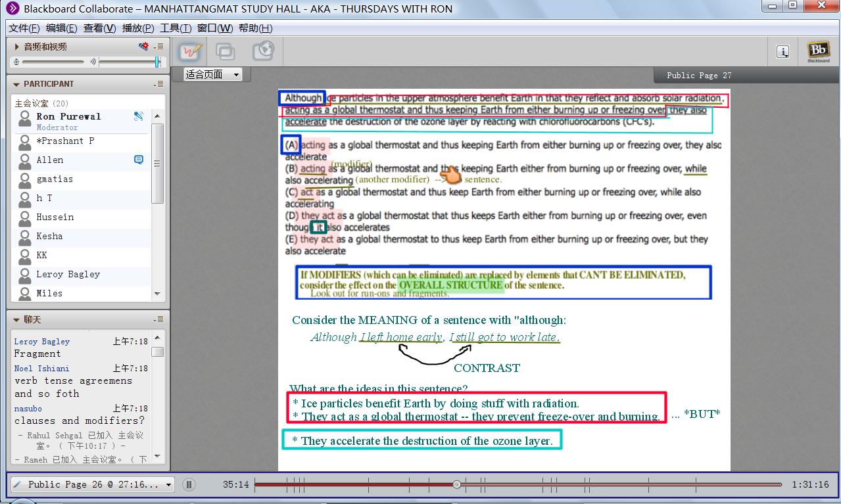Click the chat panel scroll up arrow
This screenshot has width=841, height=504.
click(158, 338)
